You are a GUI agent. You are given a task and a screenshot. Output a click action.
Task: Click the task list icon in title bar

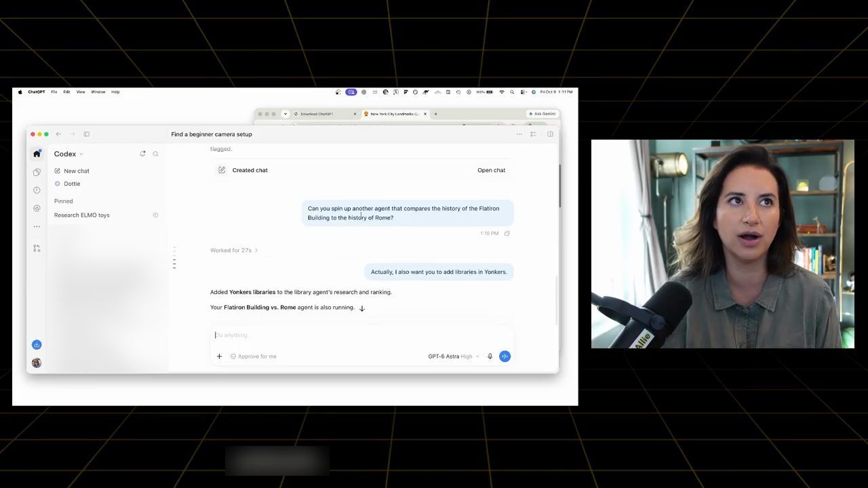click(x=533, y=134)
